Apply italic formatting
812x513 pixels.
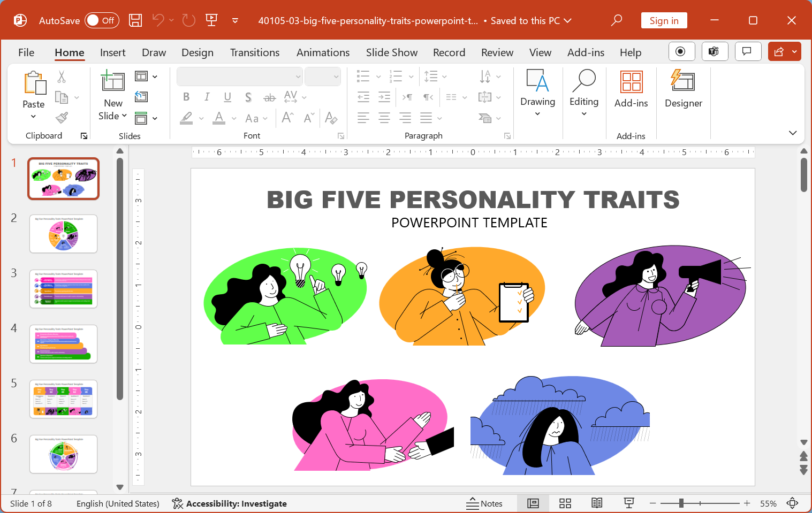(207, 97)
